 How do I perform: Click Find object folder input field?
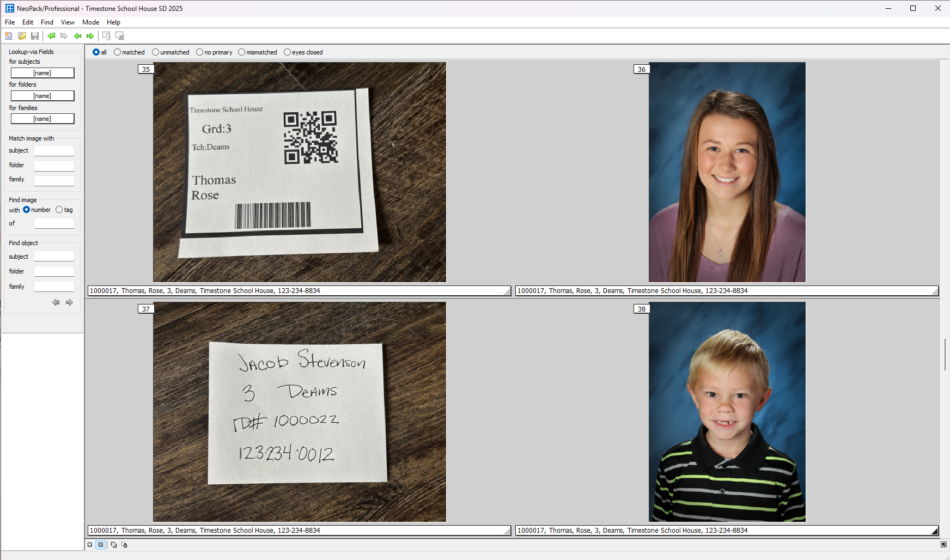point(54,271)
